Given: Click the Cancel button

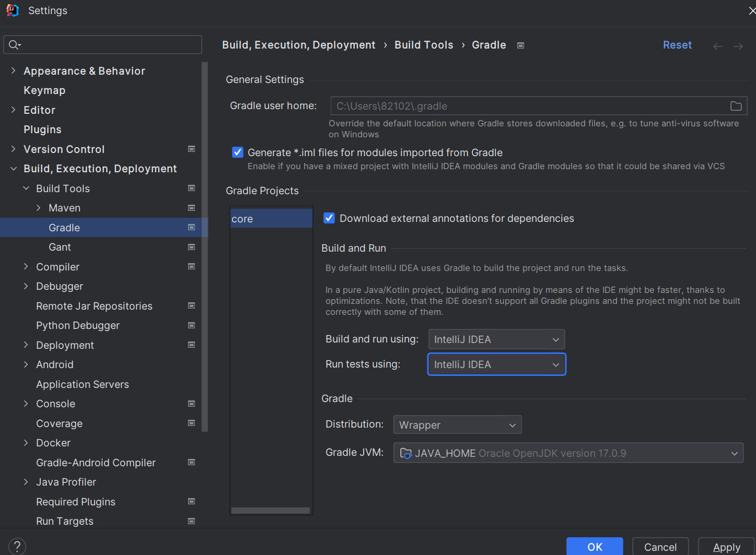Looking at the screenshot, I should [660, 547].
